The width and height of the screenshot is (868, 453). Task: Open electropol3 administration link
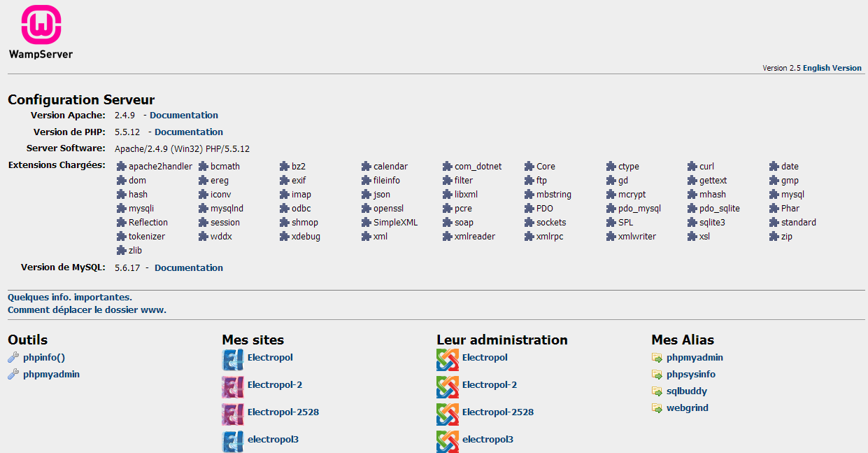click(488, 440)
